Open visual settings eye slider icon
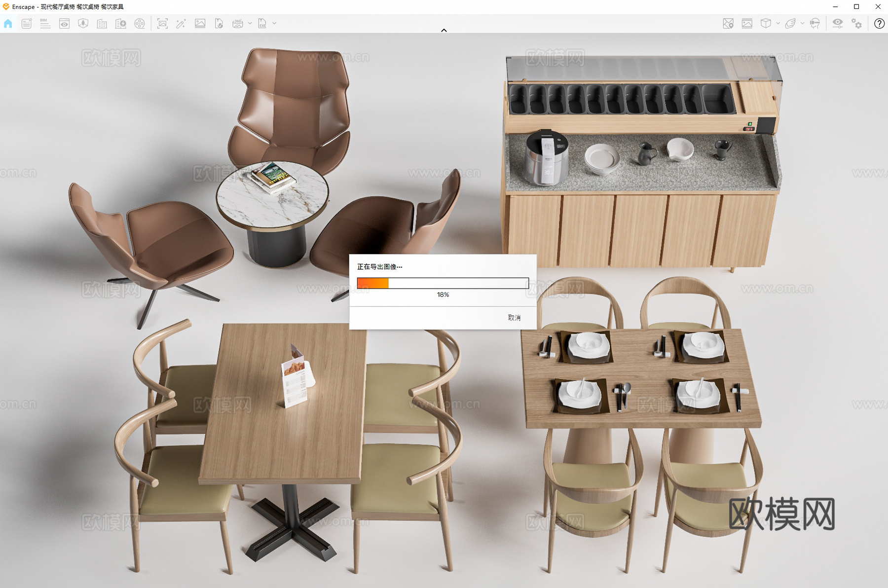 pos(838,24)
